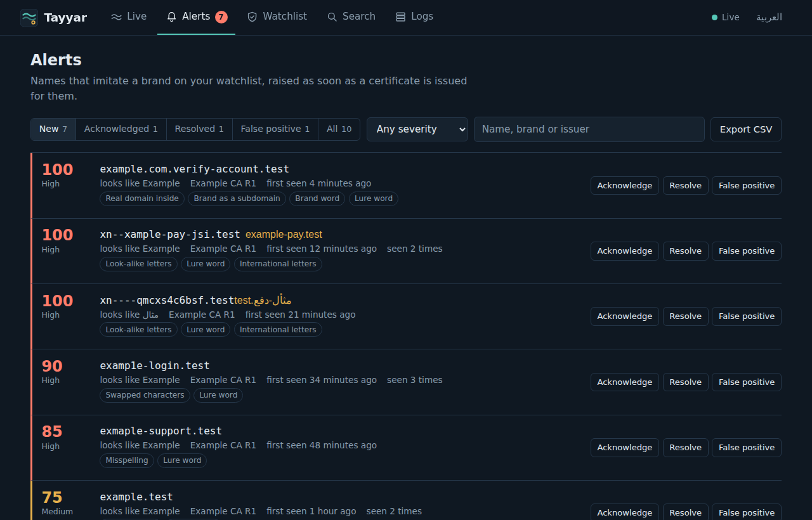The height and width of the screenshot is (520, 812).
Task: Show False positive alerts filter
Action: click(275, 129)
